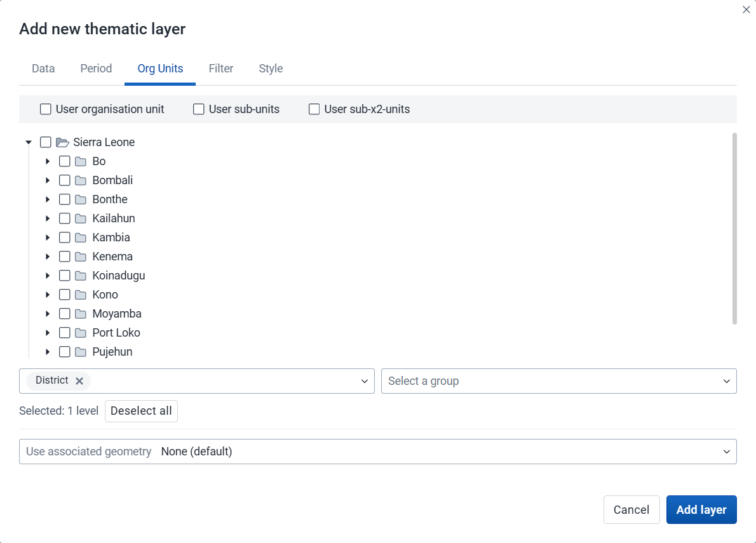Click the Pujehun folder icon
Viewport: 756px width, 543px height.
tap(81, 352)
